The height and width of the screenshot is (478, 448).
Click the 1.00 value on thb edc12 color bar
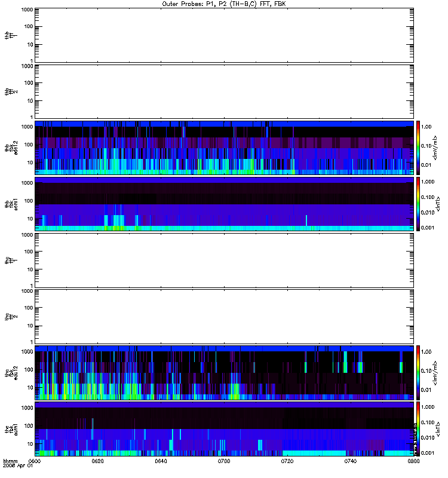(426, 127)
